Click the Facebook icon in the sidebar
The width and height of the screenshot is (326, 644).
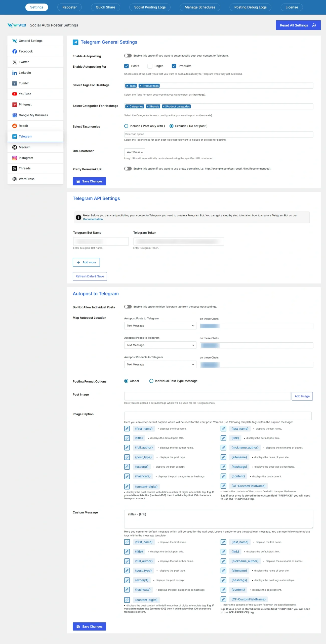[x=15, y=51]
